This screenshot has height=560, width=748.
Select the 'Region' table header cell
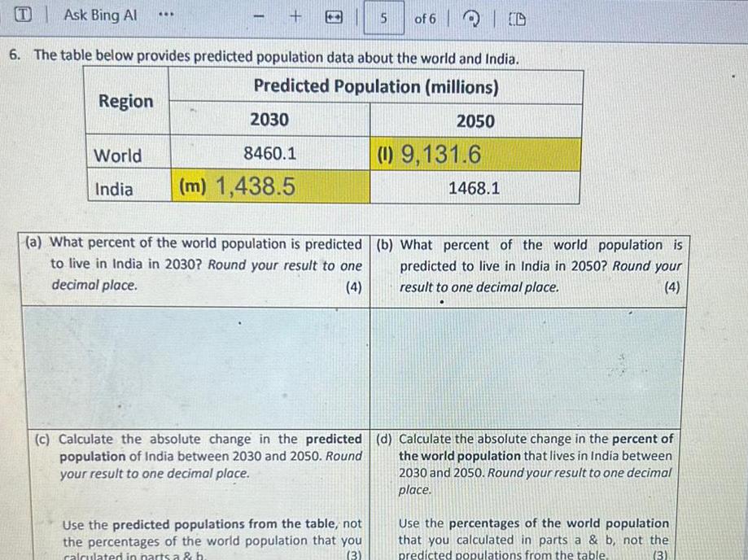pyautogui.click(x=126, y=101)
